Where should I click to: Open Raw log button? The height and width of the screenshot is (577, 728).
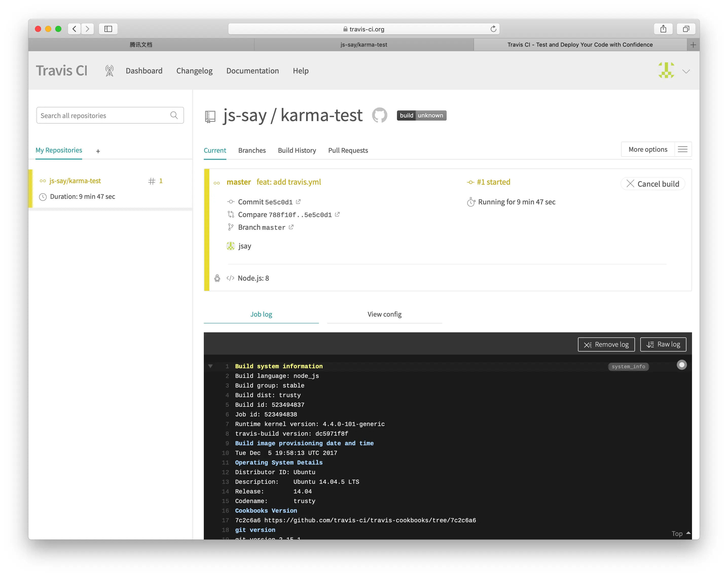click(663, 344)
